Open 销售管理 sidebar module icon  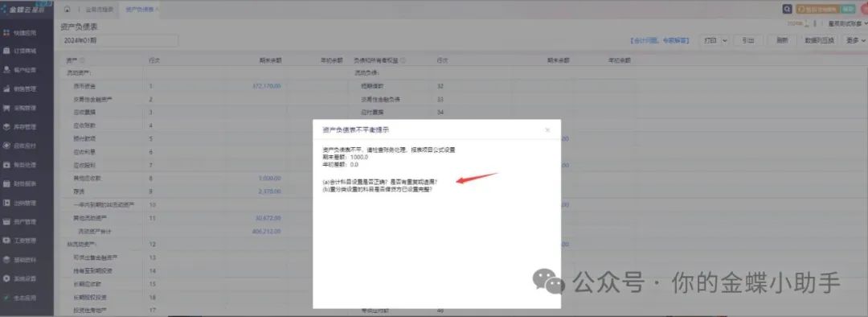pyautogui.click(x=6, y=89)
